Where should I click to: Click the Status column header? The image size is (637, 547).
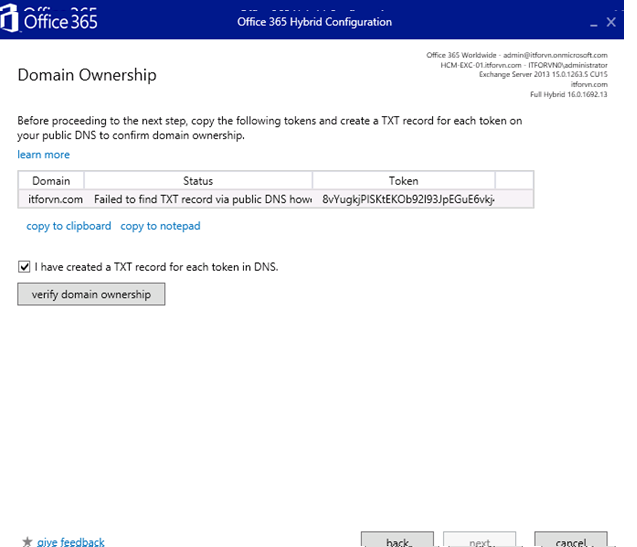click(x=198, y=181)
